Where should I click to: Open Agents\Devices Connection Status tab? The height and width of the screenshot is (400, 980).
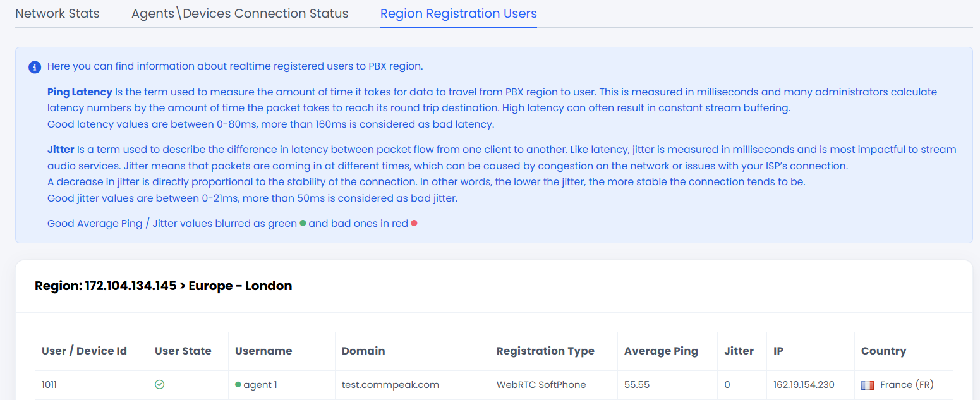click(240, 13)
